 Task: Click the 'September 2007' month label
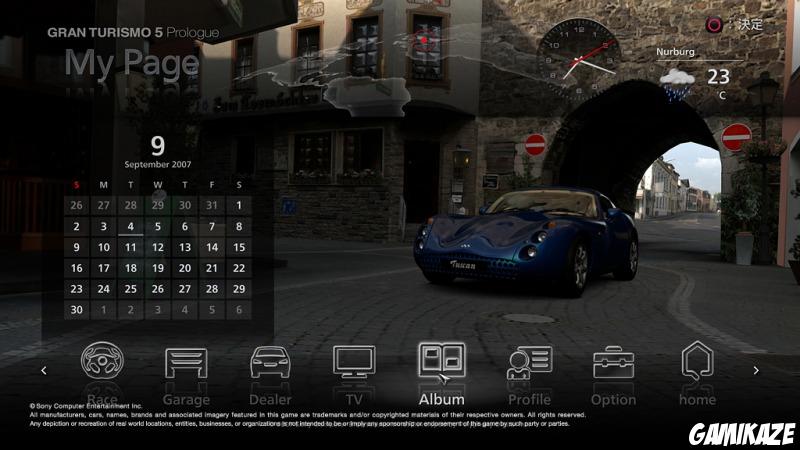pyautogui.click(x=158, y=165)
